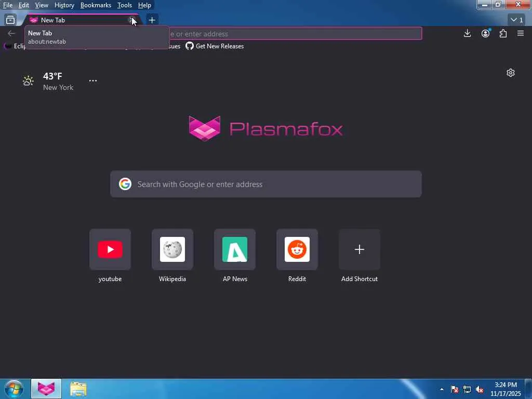Open the Windows Start orb
532x399 pixels.
(x=14, y=389)
